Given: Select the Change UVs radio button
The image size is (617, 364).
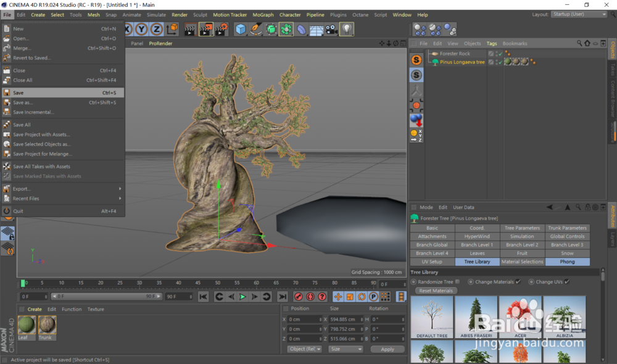Looking at the screenshot, I should [531, 282].
